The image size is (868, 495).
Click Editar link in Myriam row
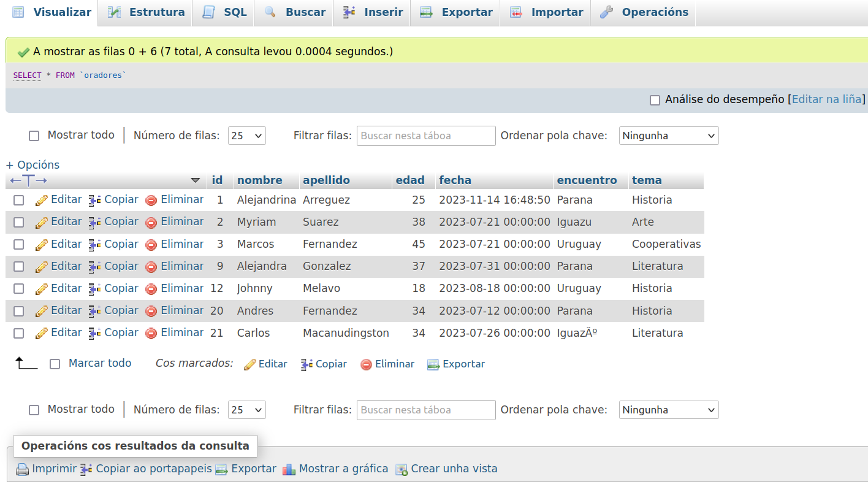66,221
